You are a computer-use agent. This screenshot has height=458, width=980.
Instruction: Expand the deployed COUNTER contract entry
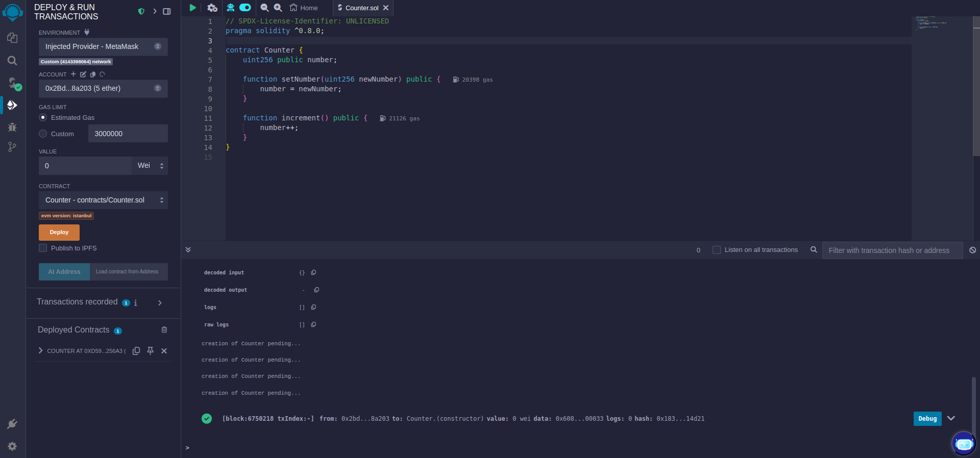41,351
